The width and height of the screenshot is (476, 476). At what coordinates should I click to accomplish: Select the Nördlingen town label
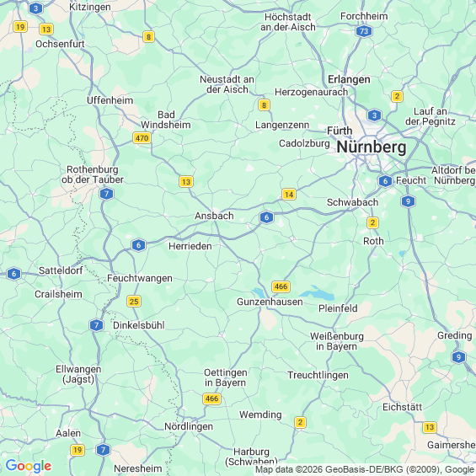pyautogui.click(x=189, y=426)
